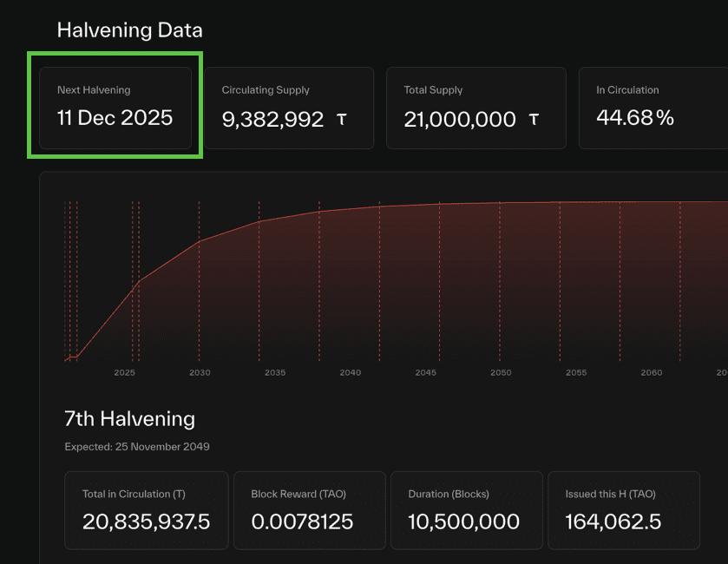728x564 pixels.
Task: Click the 'Expected: 25 November 2049' text
Action: (137, 447)
